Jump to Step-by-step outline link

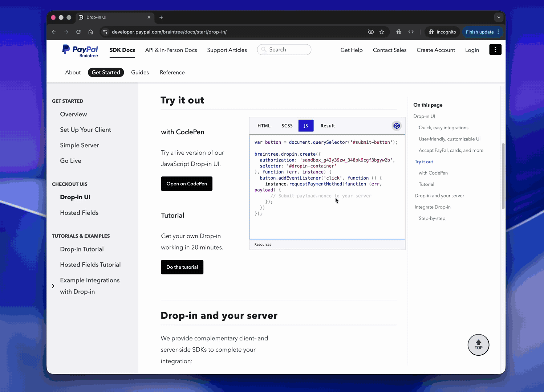click(x=432, y=219)
